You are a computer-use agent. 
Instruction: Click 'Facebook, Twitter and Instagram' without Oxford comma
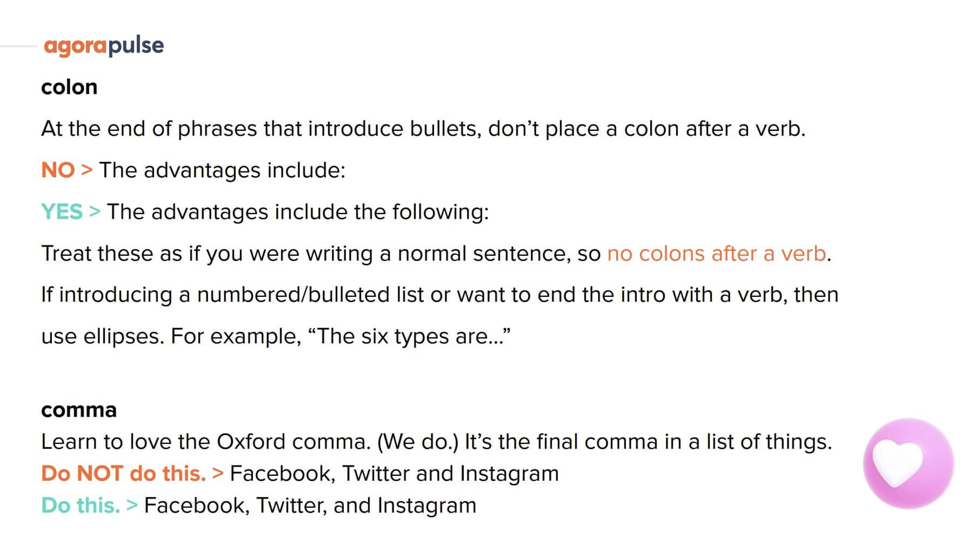pos(394,474)
